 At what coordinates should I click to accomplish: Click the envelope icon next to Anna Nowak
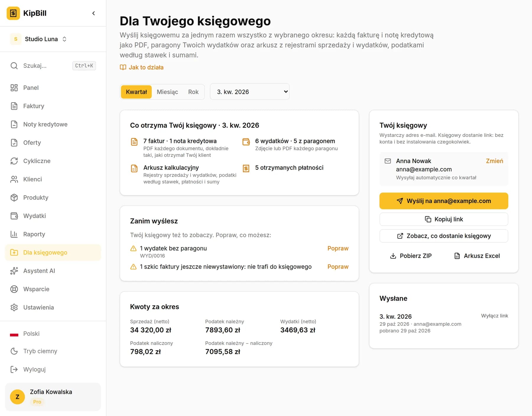[388, 161]
